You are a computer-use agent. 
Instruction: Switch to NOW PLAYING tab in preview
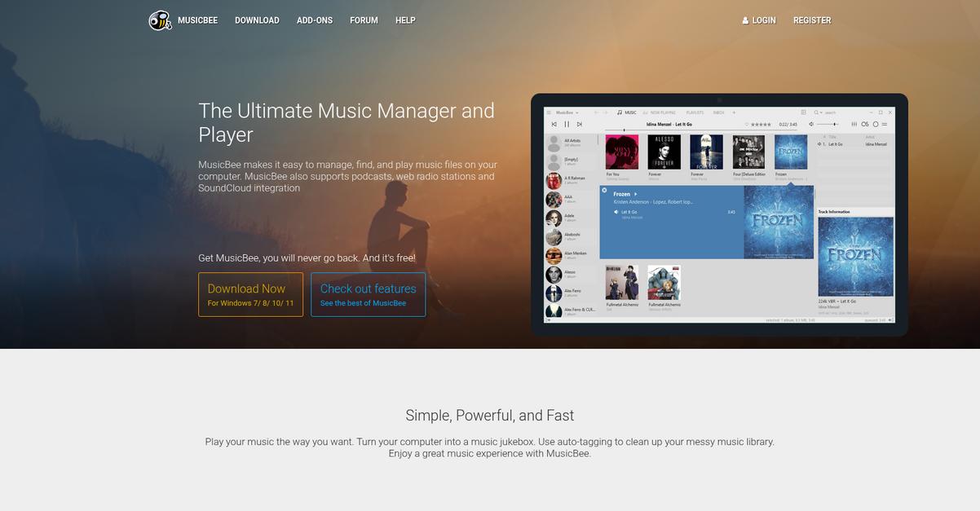660,112
